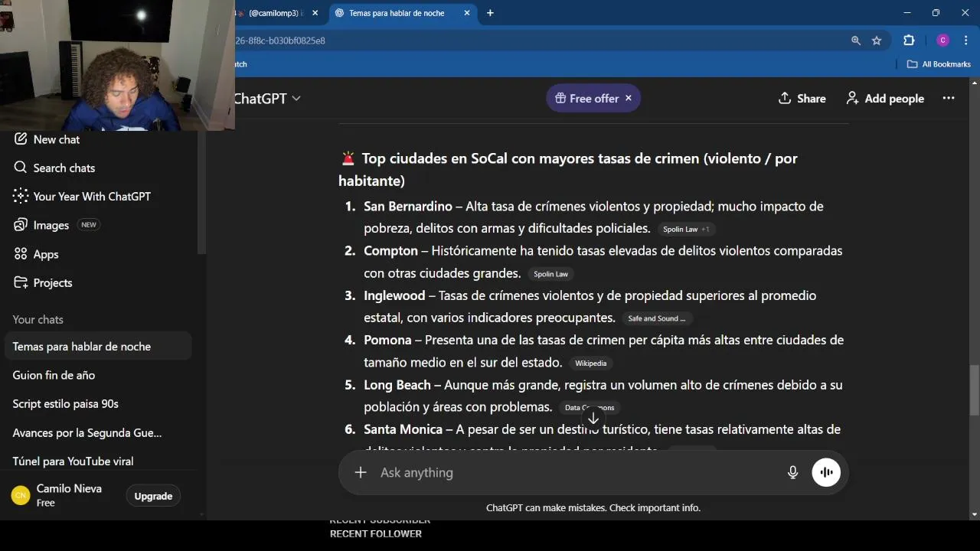Screen dimensions: 980x551
Task: Click the San Bernardino list entry
Action: coord(596,217)
